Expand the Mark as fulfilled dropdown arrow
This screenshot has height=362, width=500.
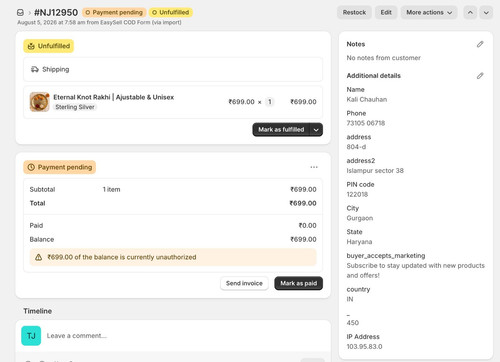pyautogui.click(x=316, y=130)
